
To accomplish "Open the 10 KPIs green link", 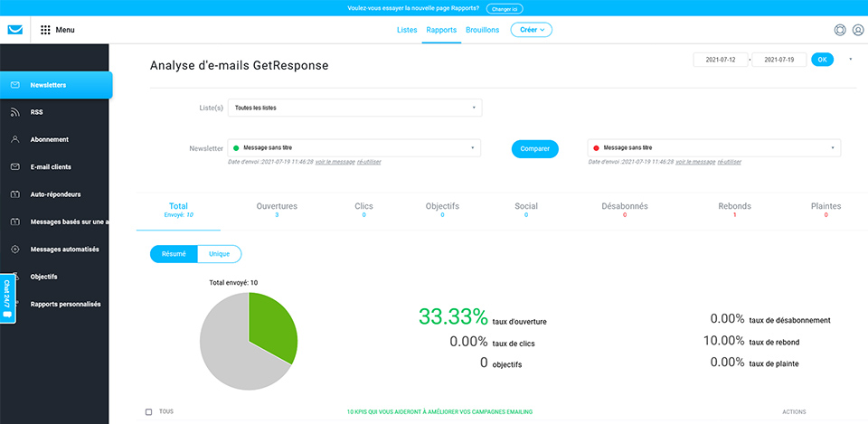I will click(x=439, y=412).
